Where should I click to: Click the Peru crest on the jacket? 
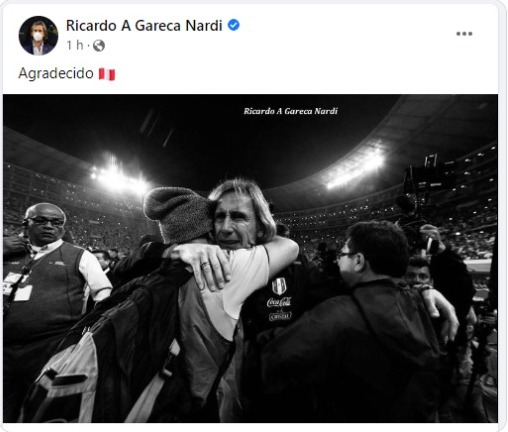pos(279,286)
